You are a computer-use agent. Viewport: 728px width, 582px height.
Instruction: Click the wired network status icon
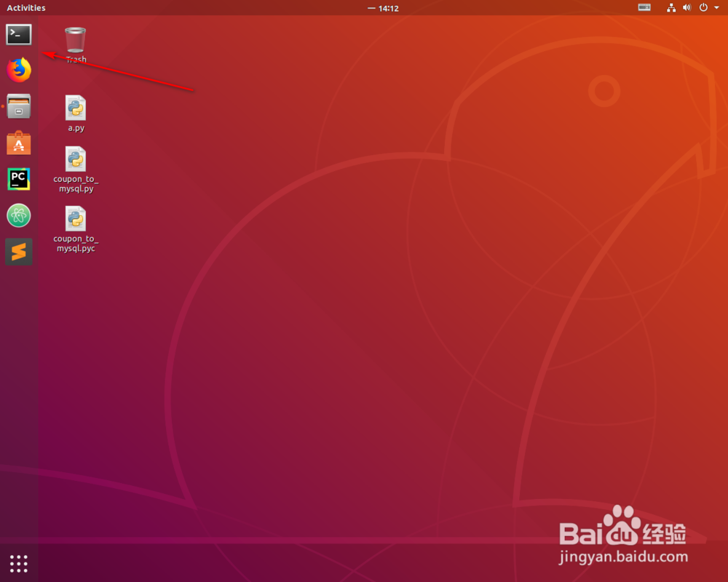click(671, 7)
